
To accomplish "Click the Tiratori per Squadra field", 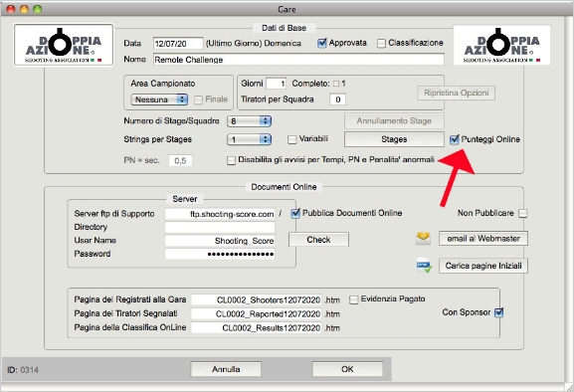I will coord(337,99).
